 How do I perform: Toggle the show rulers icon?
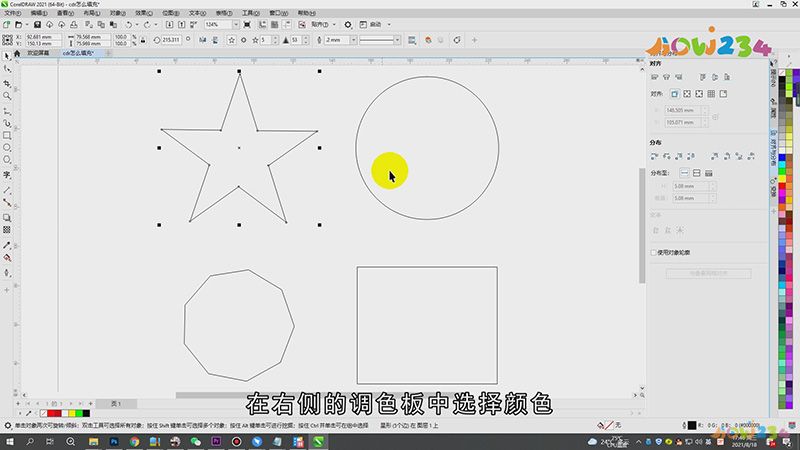click(x=262, y=24)
